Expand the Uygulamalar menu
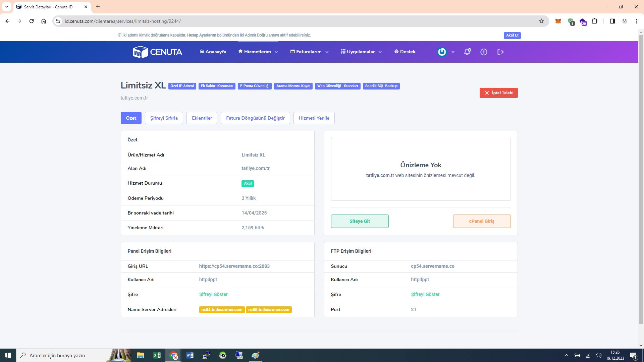Viewport: 644px width, 362px height. 361,52
